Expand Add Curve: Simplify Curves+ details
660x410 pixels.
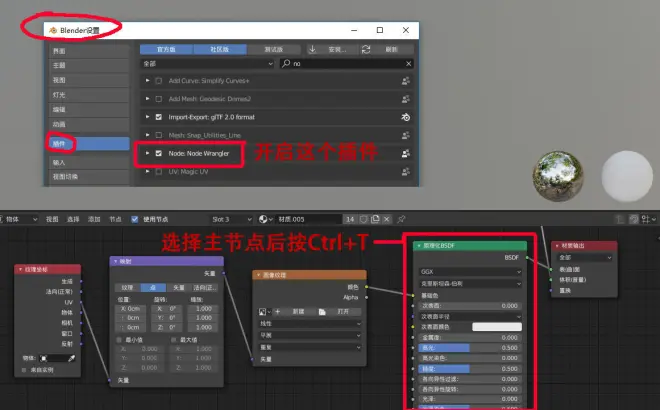147,80
